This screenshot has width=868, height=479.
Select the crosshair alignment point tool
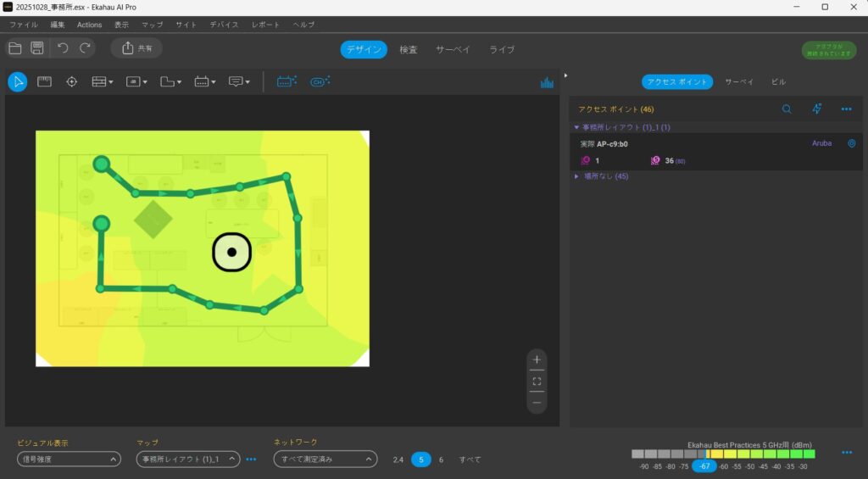coord(72,81)
